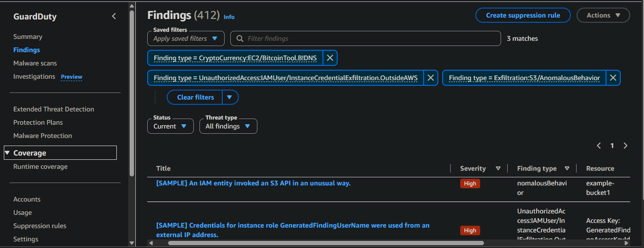Click the GuardDuty sidebar title
Viewport: 644px width, 248px height.
(35, 17)
